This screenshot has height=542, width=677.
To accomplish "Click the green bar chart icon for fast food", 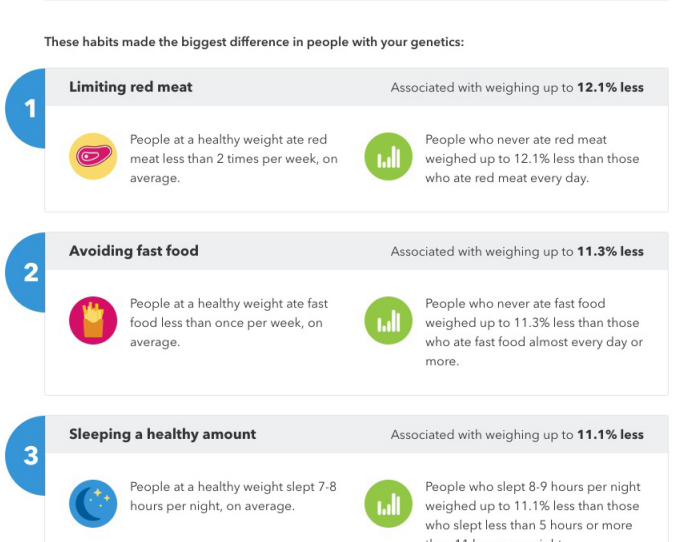I will click(x=389, y=320).
